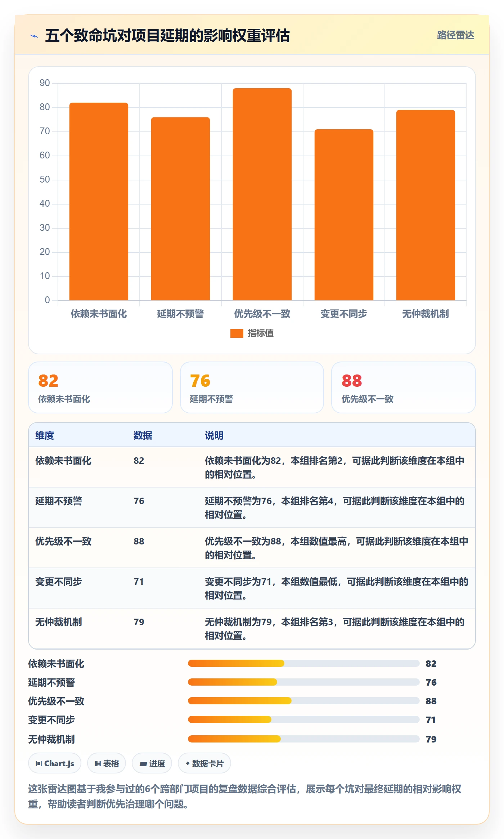Screen dimensions: 504x839
Task: Click the footer paragraph about 6个跨部门项目
Action: (245, 796)
